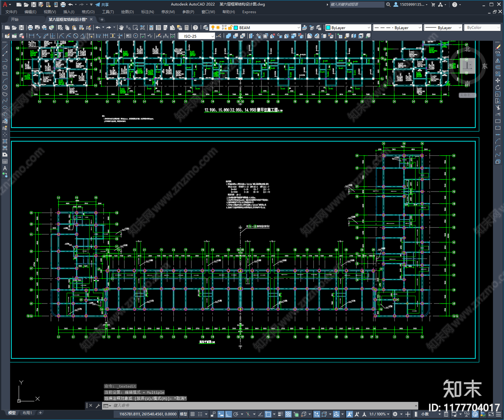Open the QuickCalc calculator icon
Viewport: 504px width, 420px height.
(186, 28)
